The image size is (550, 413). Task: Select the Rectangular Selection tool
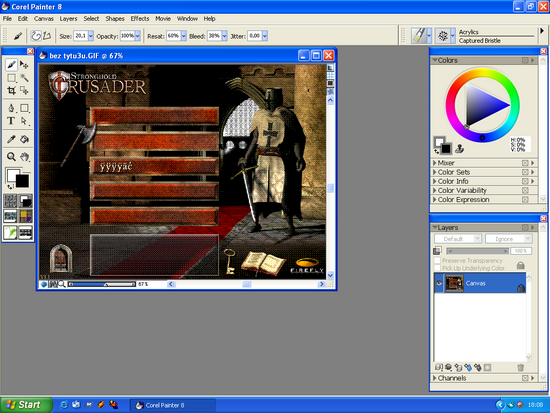click(x=11, y=78)
